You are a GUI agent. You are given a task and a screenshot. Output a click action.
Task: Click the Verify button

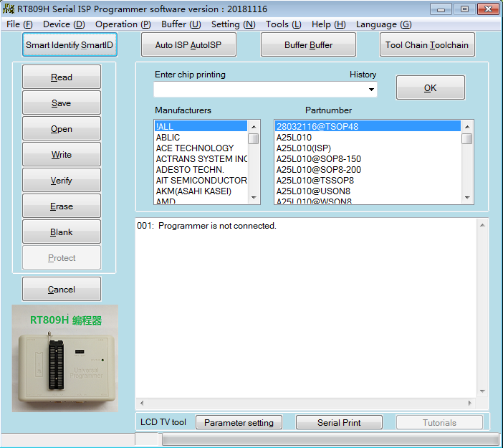[x=62, y=181]
